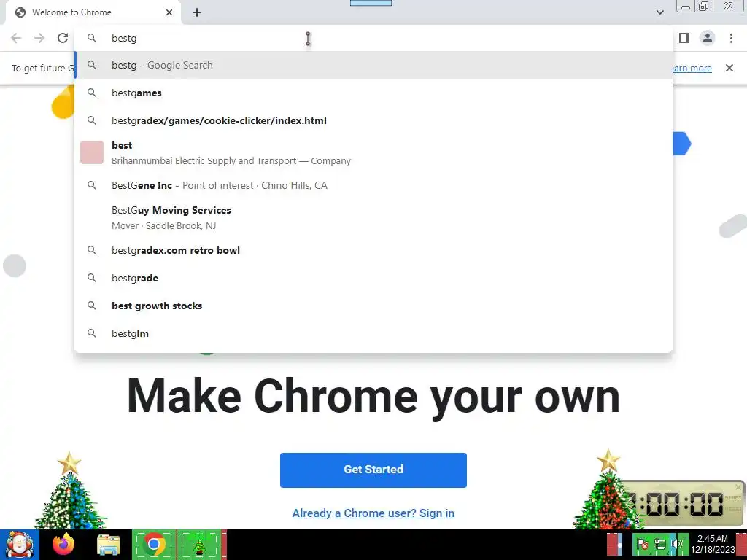Launch Firefox from the taskbar

point(63,545)
